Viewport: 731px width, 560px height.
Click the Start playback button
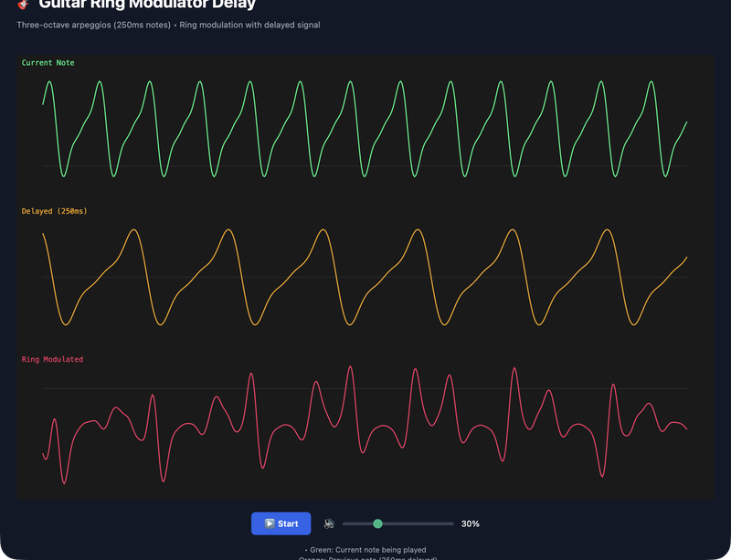pyautogui.click(x=281, y=523)
